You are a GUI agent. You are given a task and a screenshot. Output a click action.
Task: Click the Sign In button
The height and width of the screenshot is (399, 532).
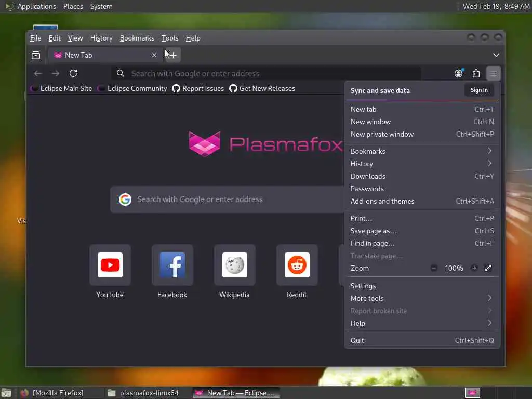478,90
